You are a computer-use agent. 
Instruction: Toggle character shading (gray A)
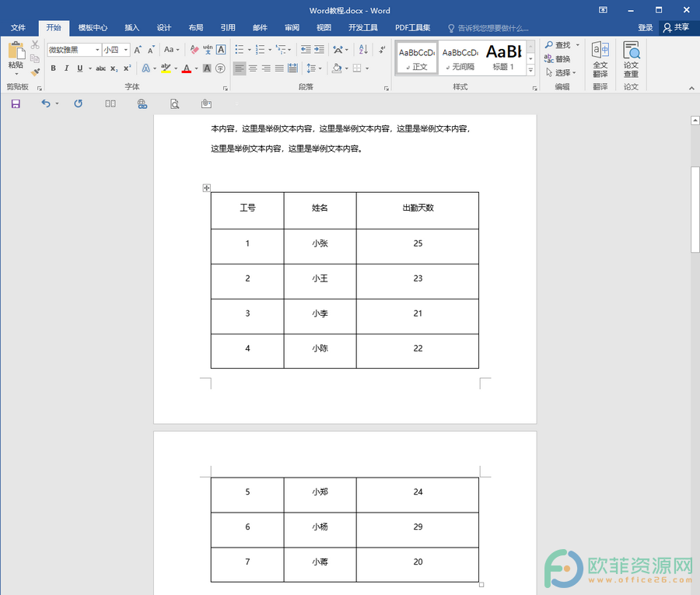click(x=207, y=68)
